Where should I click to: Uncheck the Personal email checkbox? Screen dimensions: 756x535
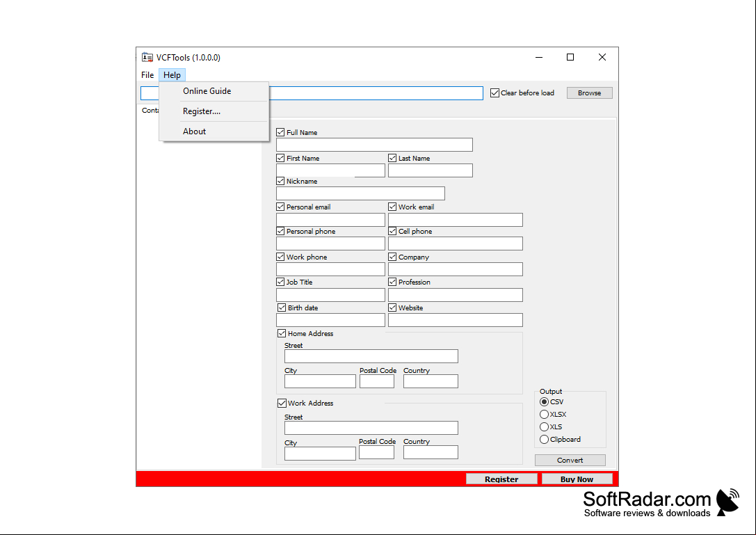[x=280, y=207]
